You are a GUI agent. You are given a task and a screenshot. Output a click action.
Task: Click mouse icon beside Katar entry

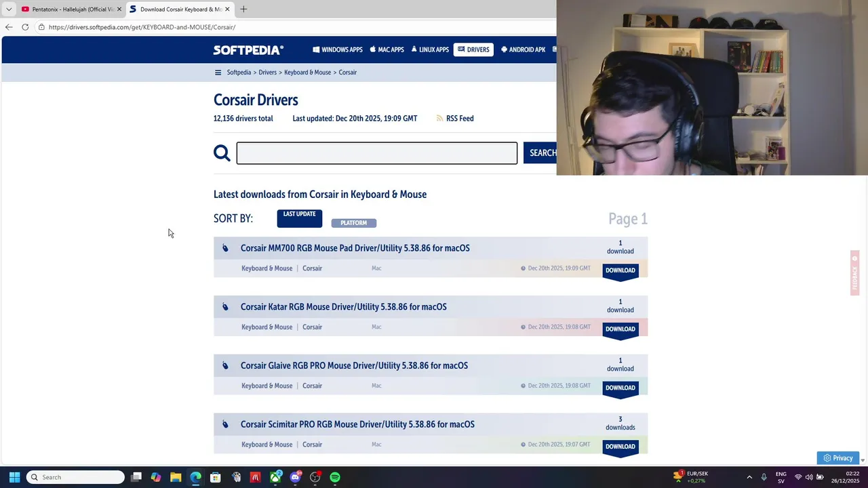225,307
